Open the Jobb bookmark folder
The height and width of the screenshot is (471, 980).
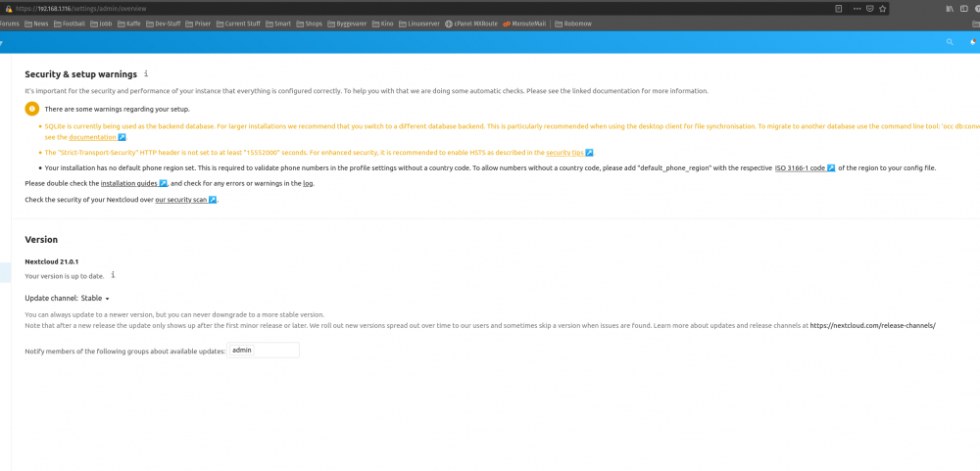(102, 24)
